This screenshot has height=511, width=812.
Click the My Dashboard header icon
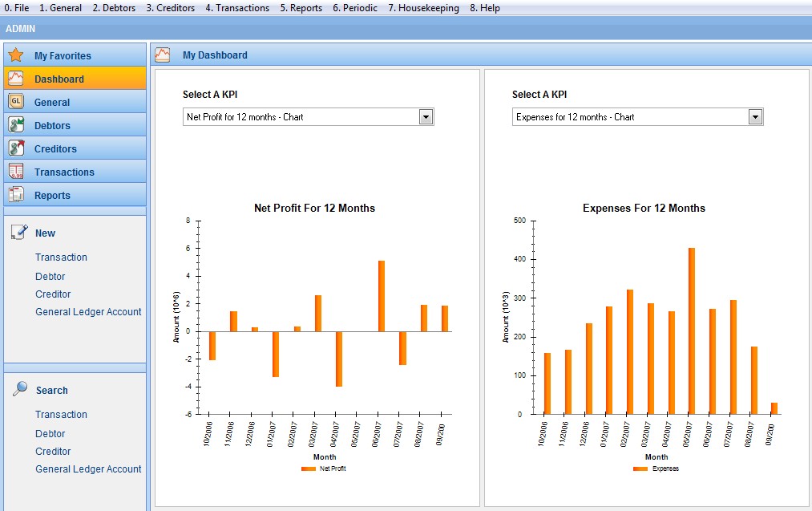[163, 55]
